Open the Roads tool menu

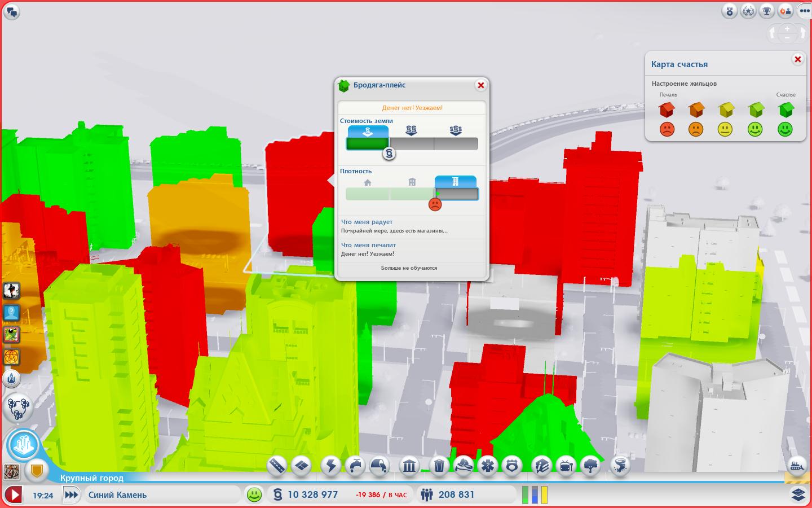coord(277,466)
